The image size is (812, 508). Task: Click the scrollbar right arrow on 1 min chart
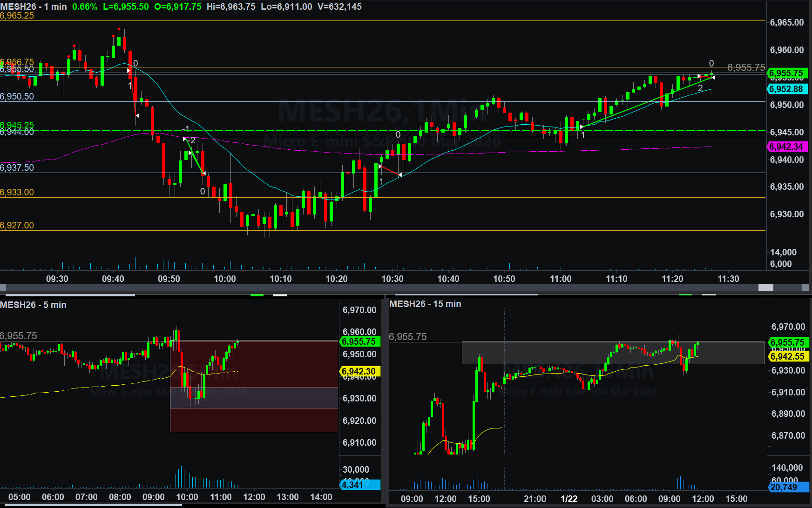click(806, 288)
